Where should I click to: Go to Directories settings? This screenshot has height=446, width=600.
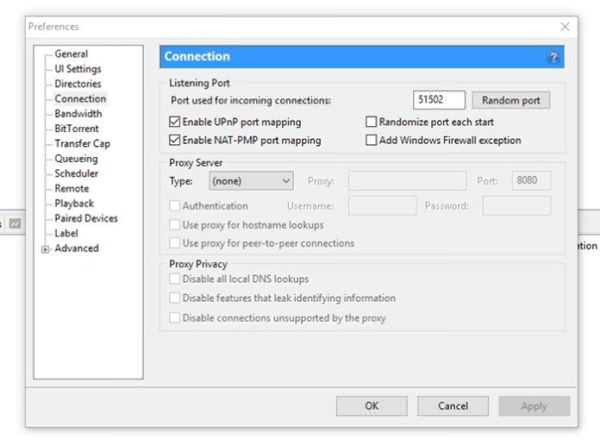[78, 84]
